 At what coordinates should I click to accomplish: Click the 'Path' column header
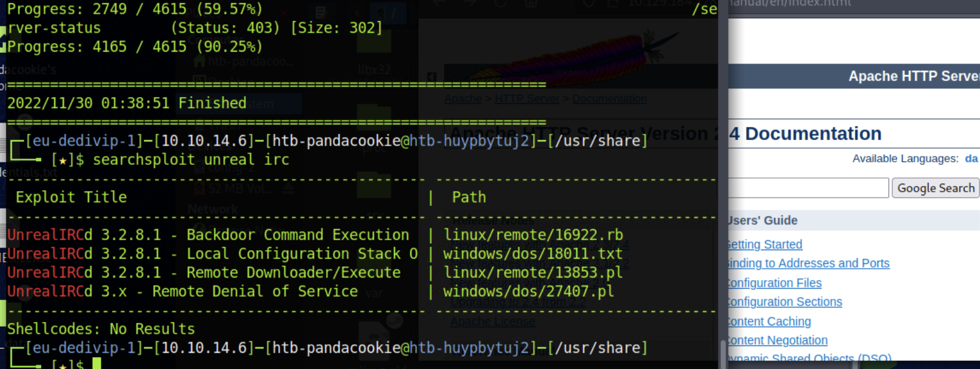pyautogui.click(x=469, y=197)
